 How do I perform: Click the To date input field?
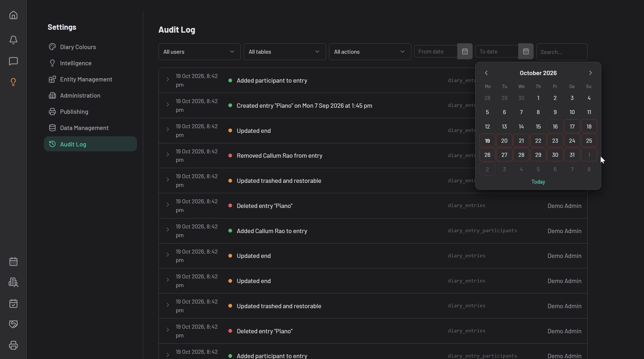pyautogui.click(x=497, y=51)
